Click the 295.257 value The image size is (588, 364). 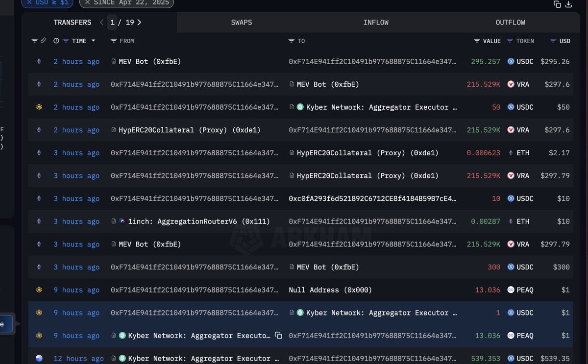pos(486,61)
